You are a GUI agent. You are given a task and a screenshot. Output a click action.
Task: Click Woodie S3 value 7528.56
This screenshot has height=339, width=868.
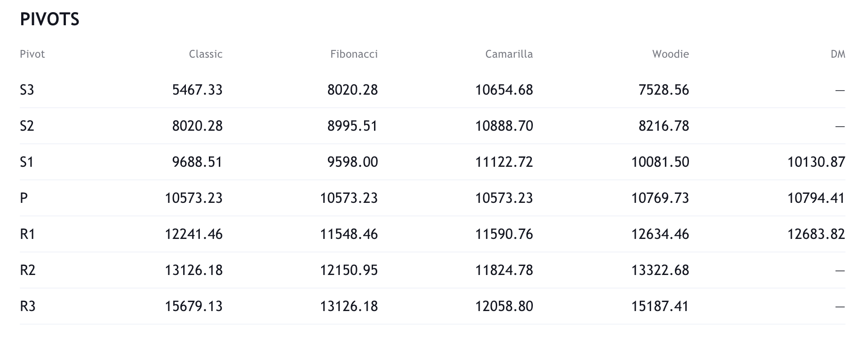664,90
